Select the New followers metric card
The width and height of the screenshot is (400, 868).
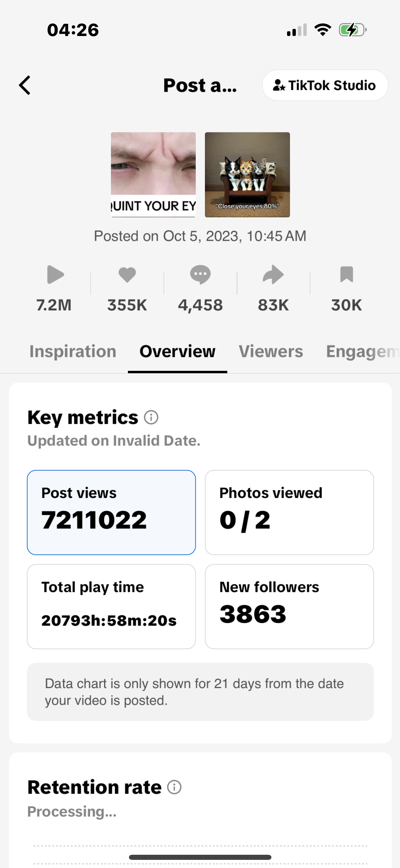click(289, 607)
